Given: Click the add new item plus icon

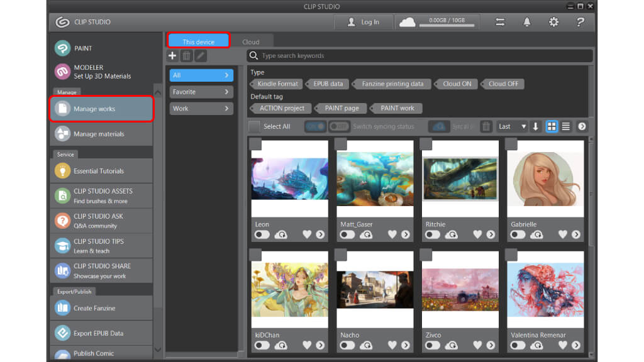Looking at the screenshot, I should click(x=173, y=56).
